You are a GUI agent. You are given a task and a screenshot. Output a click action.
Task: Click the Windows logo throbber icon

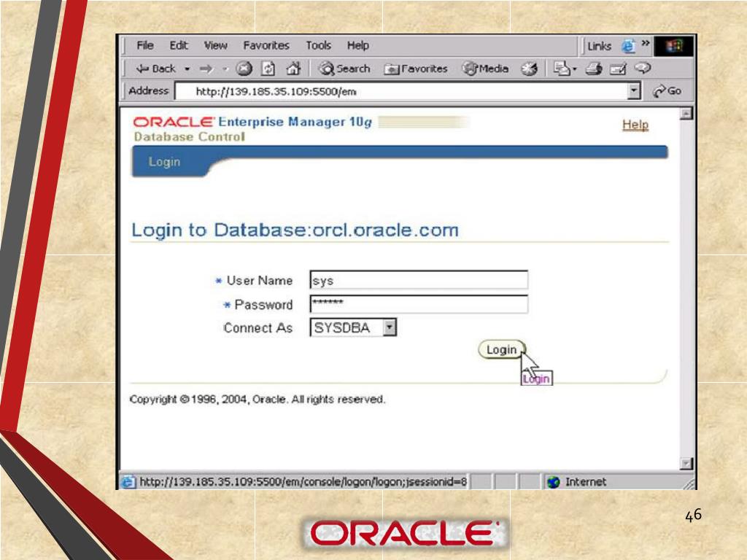(x=673, y=46)
